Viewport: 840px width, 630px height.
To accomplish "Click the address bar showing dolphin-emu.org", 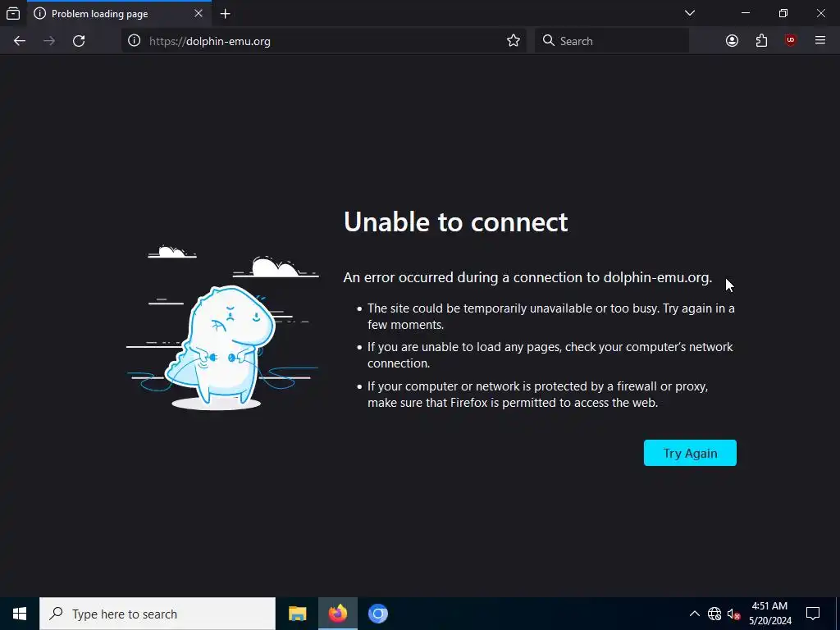I will click(323, 41).
